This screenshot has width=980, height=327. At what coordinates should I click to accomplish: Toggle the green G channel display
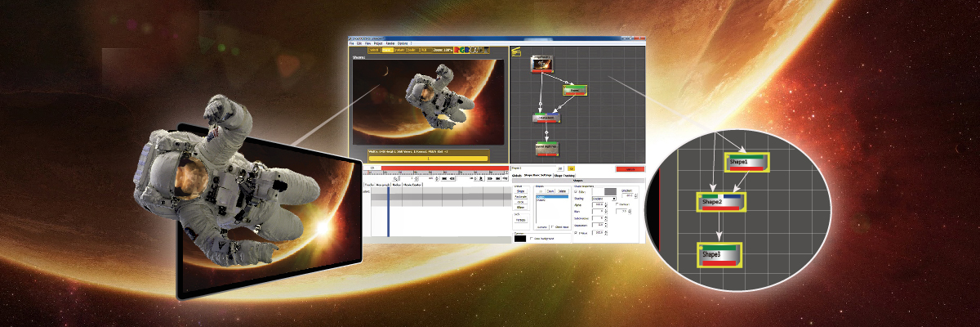pos(463,50)
